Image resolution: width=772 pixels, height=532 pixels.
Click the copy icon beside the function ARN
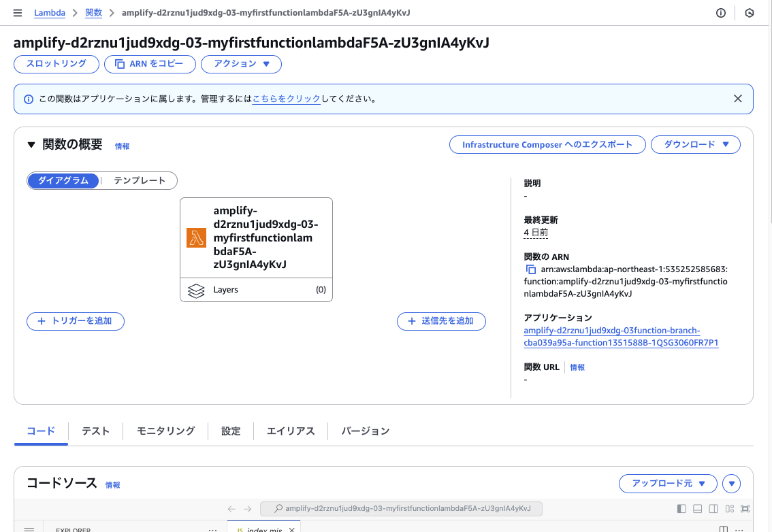(x=531, y=269)
